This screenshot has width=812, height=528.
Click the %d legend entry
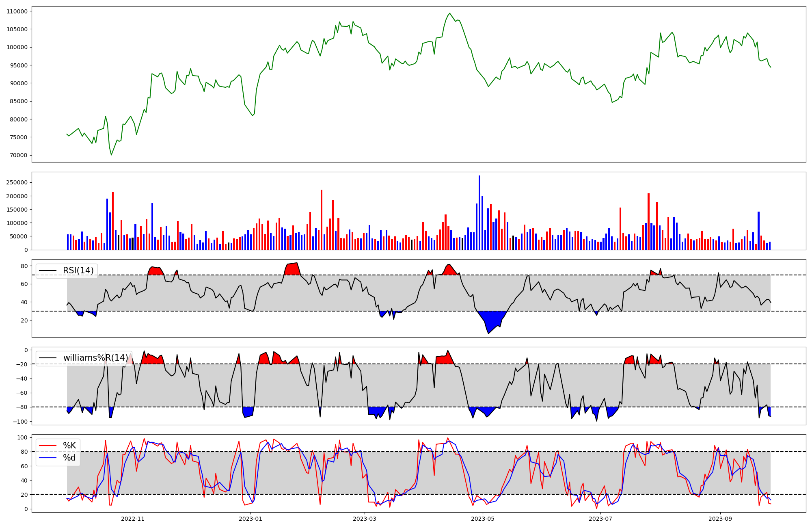(x=69, y=458)
